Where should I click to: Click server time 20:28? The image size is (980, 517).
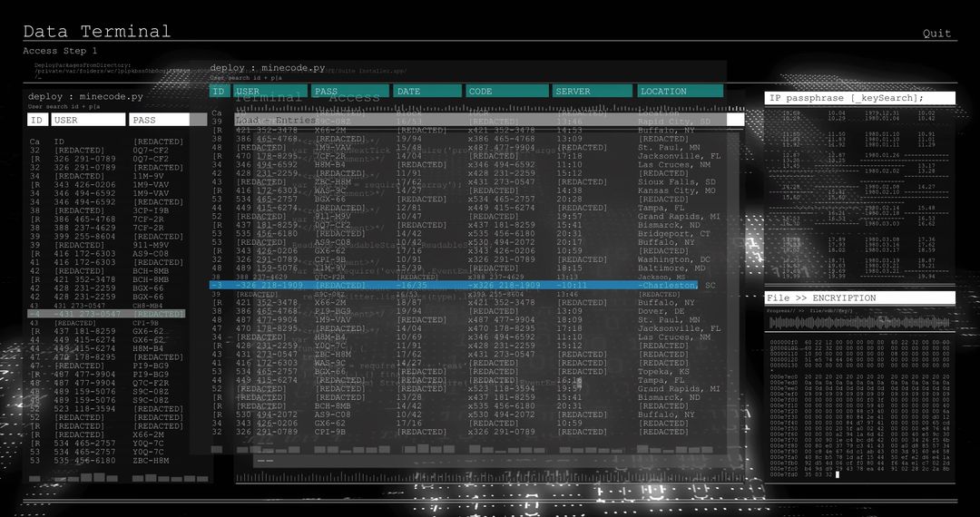569,200
